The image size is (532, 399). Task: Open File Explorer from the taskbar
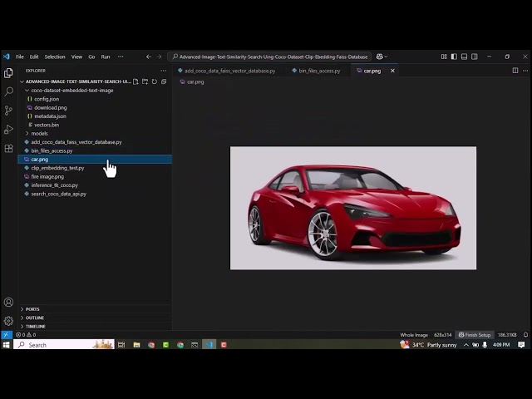[x=136, y=345]
